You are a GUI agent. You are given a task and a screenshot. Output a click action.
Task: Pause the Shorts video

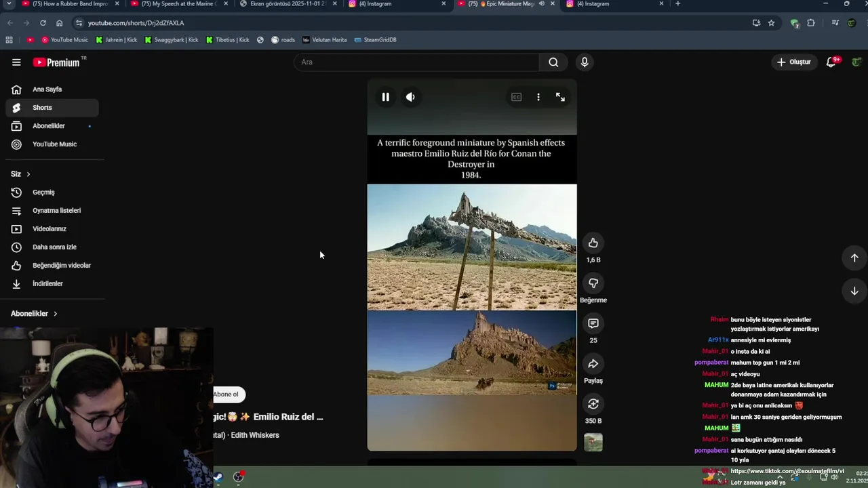(385, 97)
